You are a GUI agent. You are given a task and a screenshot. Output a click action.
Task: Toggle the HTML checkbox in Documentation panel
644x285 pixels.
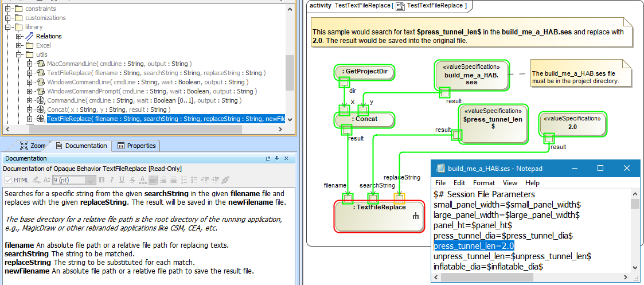coord(8,180)
